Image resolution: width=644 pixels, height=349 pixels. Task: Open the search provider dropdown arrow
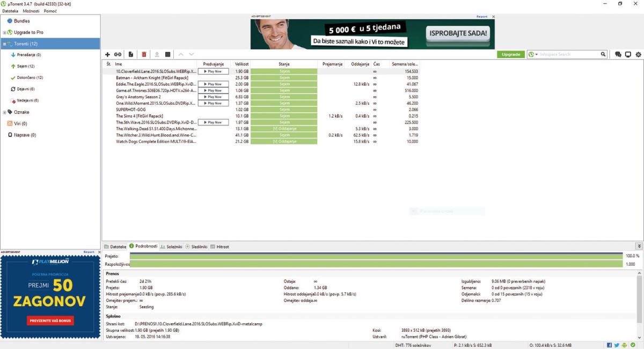[x=536, y=54]
